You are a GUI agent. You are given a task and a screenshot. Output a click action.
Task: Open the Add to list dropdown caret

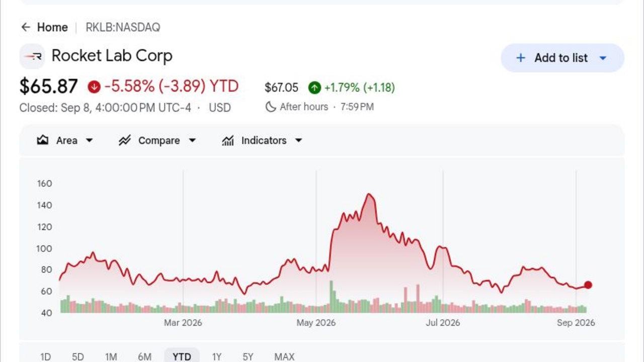[x=603, y=58]
